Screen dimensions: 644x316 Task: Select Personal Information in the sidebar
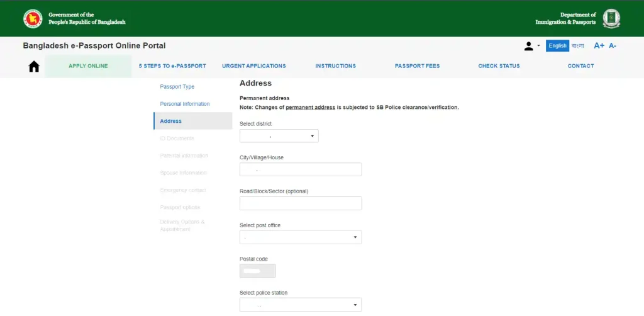[x=185, y=104]
